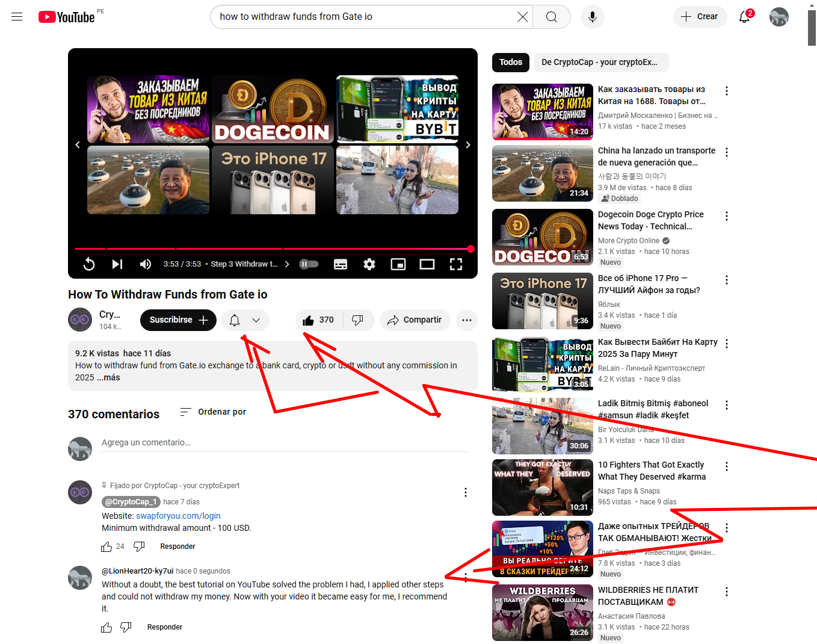This screenshot has height=644, width=817.
Task: Open Dogecoin Doge Crypto Price video title
Action: pyautogui.click(x=651, y=220)
